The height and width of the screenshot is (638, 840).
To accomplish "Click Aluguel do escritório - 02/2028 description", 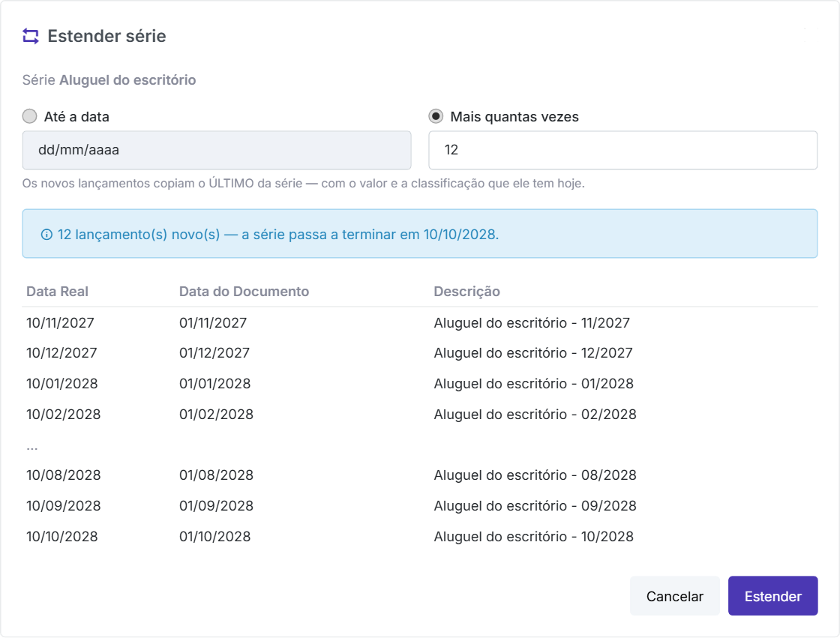I will 535,414.
